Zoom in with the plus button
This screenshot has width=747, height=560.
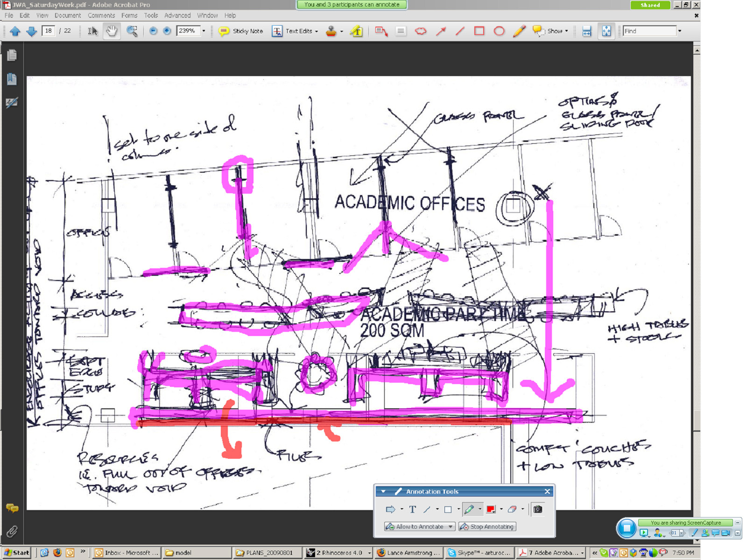pos(167,31)
